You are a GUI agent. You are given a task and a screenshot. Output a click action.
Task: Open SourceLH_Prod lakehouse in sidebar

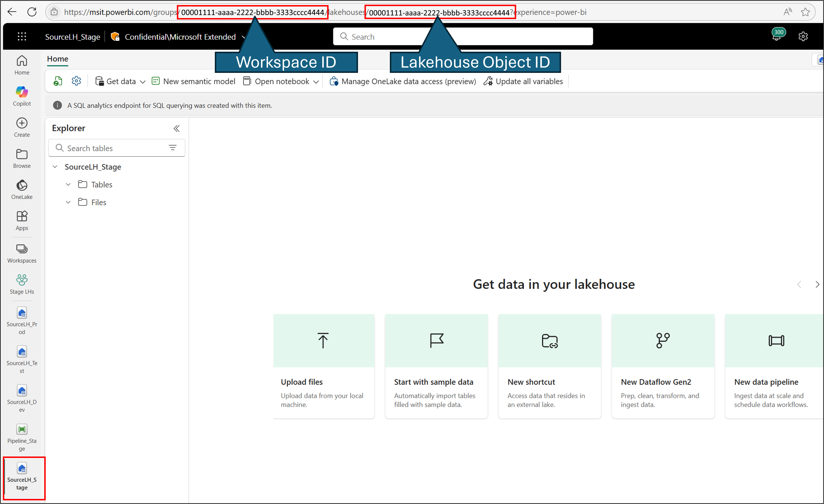point(22,320)
